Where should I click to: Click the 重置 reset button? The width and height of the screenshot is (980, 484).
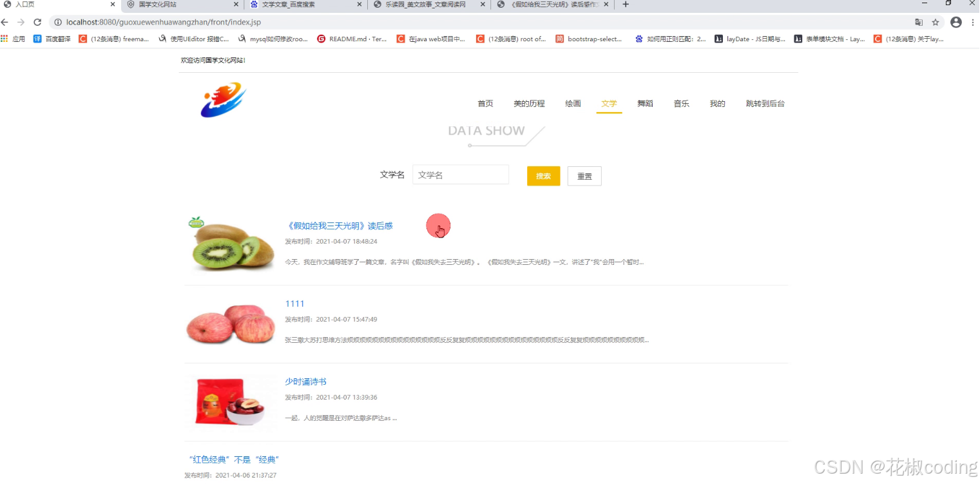point(584,175)
